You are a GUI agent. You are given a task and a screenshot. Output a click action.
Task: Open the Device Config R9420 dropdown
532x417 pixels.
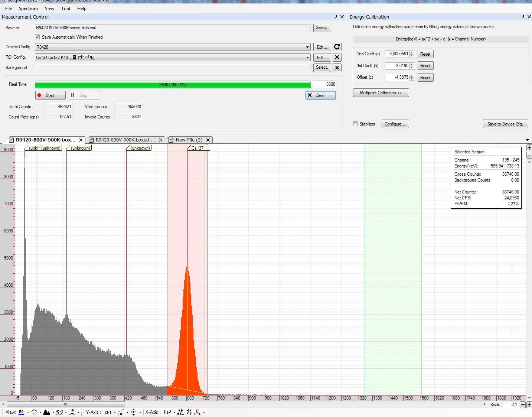point(307,47)
